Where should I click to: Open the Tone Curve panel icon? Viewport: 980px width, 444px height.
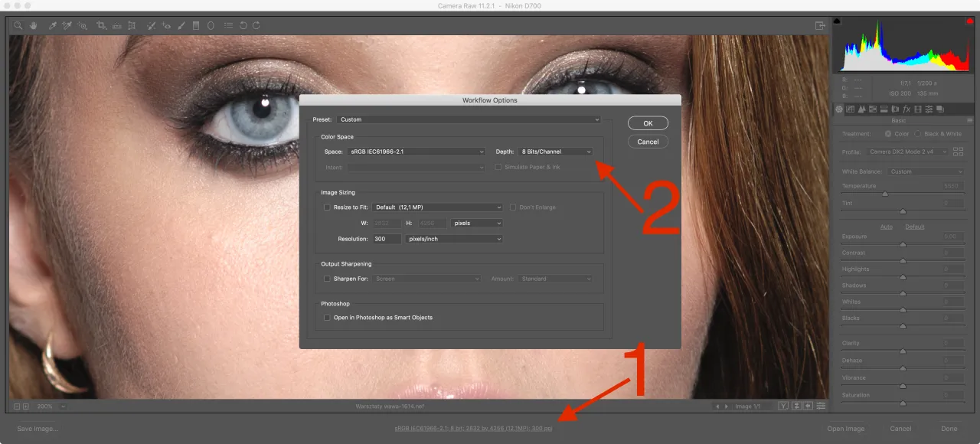point(851,109)
